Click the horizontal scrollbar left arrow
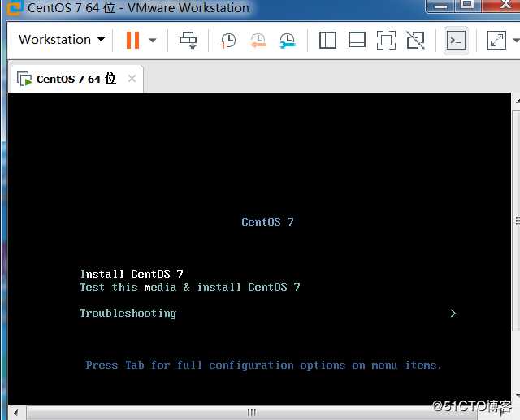Screen dimensions: 520x420 tap(16, 413)
